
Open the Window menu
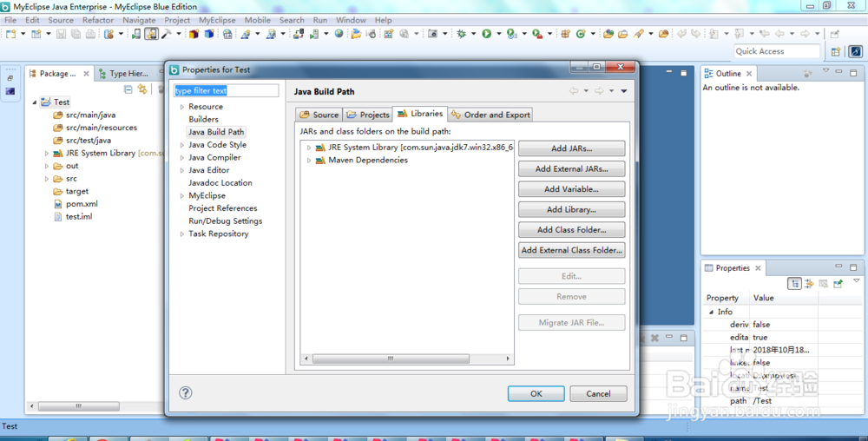[351, 20]
